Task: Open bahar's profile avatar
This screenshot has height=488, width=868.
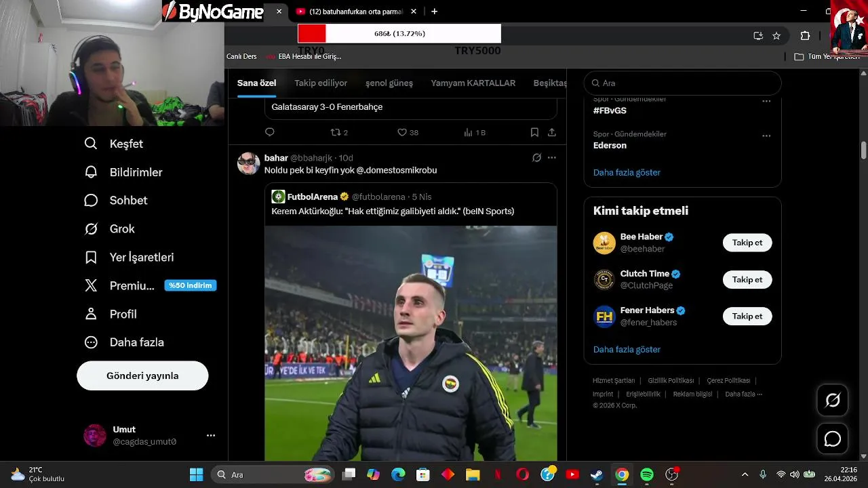Action: tap(249, 163)
